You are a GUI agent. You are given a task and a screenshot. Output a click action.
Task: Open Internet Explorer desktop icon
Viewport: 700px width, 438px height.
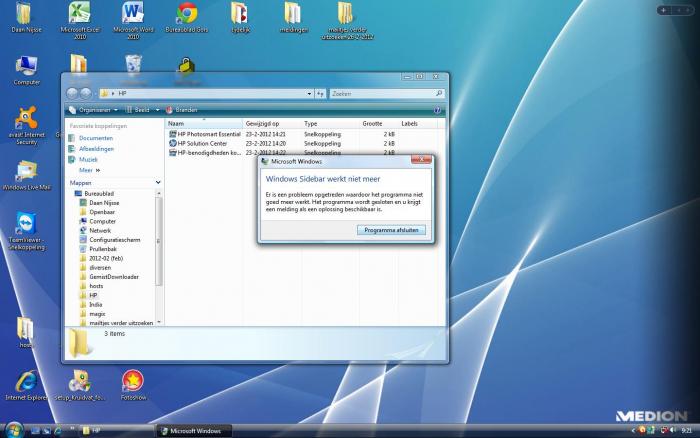pos(26,386)
